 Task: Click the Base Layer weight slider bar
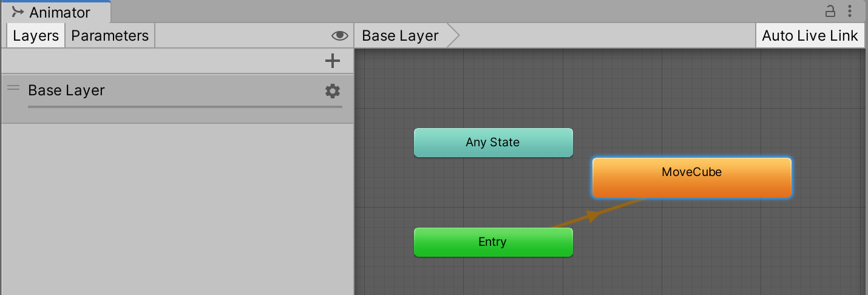(x=185, y=107)
